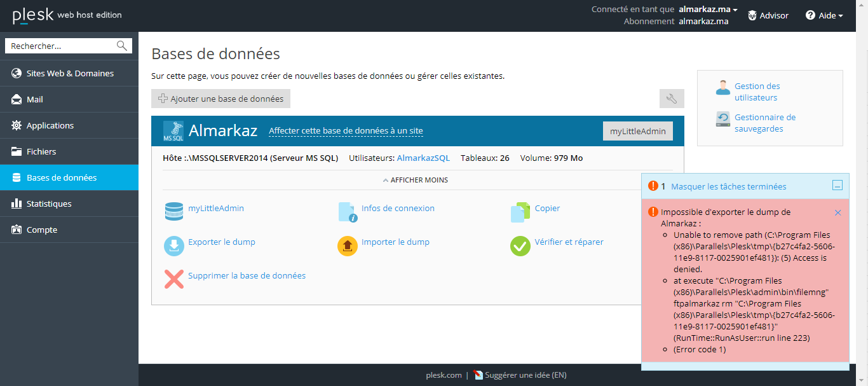Click Ajouter une base de données button
This screenshot has height=386, width=868.
click(220, 99)
